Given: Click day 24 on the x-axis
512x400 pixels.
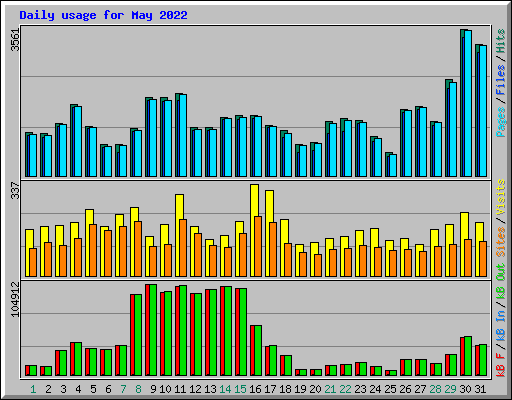Looking at the screenshot, I should click(375, 389).
